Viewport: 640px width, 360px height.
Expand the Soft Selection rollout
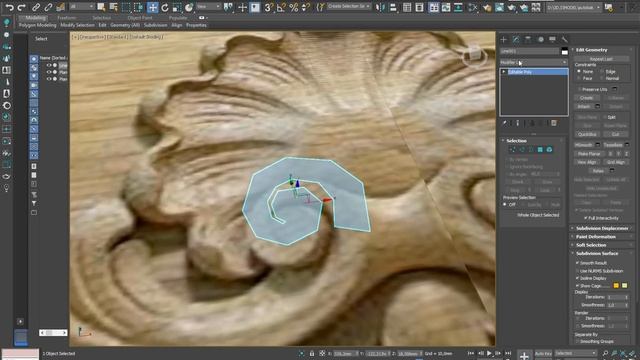591,245
